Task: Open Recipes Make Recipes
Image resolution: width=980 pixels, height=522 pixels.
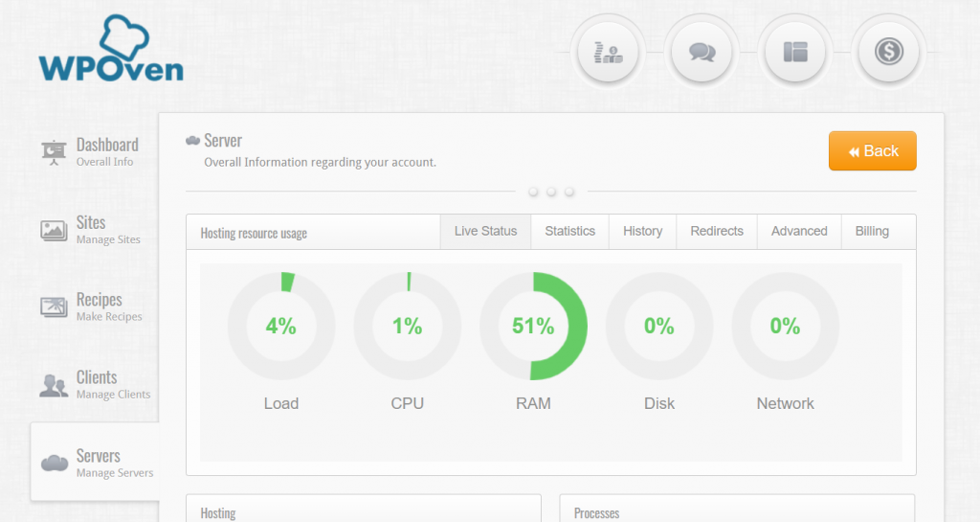Action: pyautogui.click(x=94, y=306)
